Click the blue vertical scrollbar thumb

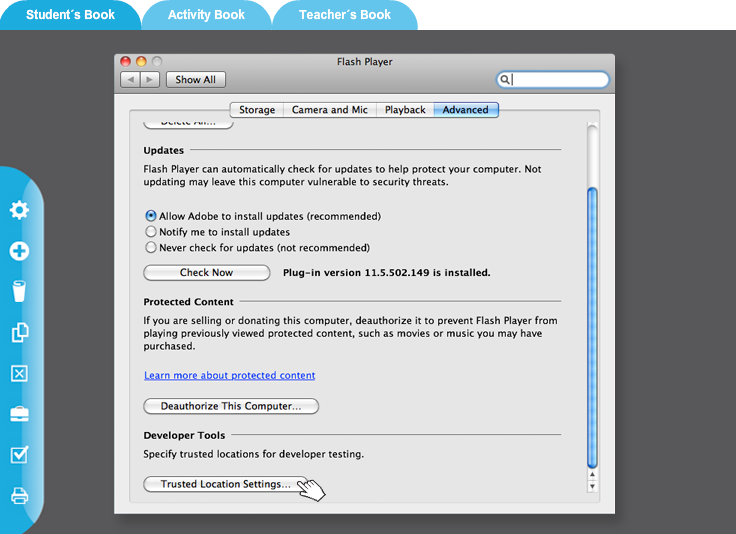pos(592,325)
